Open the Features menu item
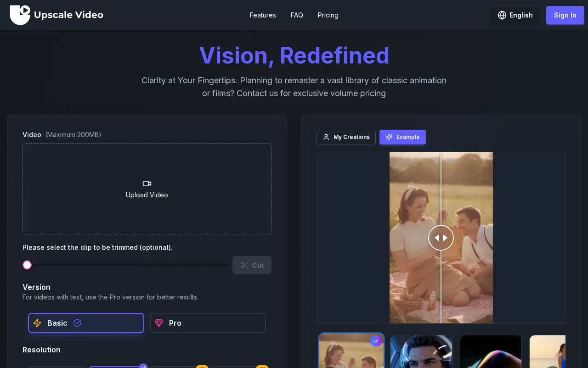This screenshot has width=588, height=368. pyautogui.click(x=263, y=15)
